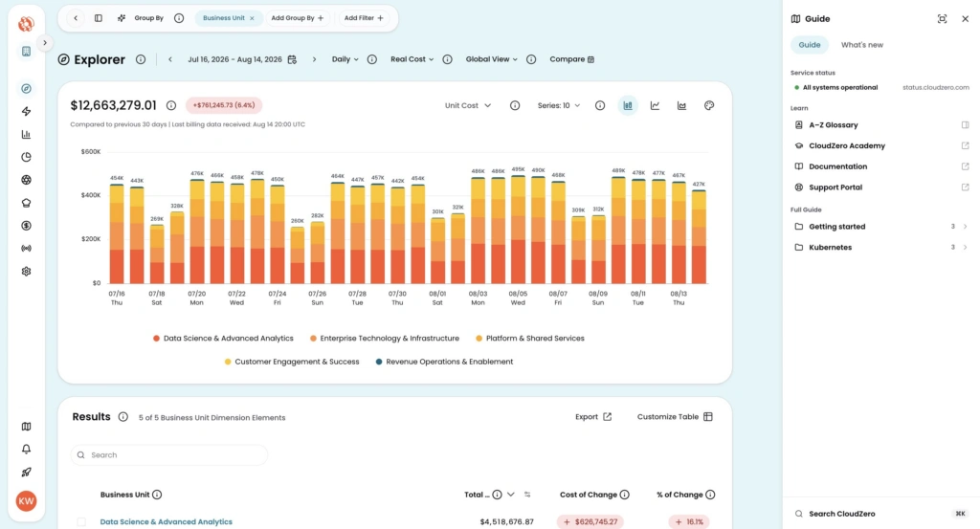The height and width of the screenshot is (529, 980).
Task: Click the Results search field
Action: 168,454
